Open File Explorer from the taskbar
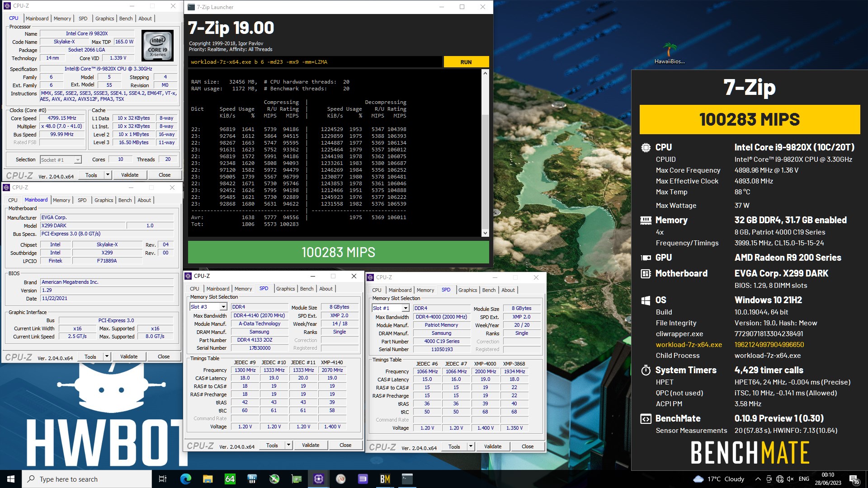This screenshot has height=488, width=868. pos(208,479)
